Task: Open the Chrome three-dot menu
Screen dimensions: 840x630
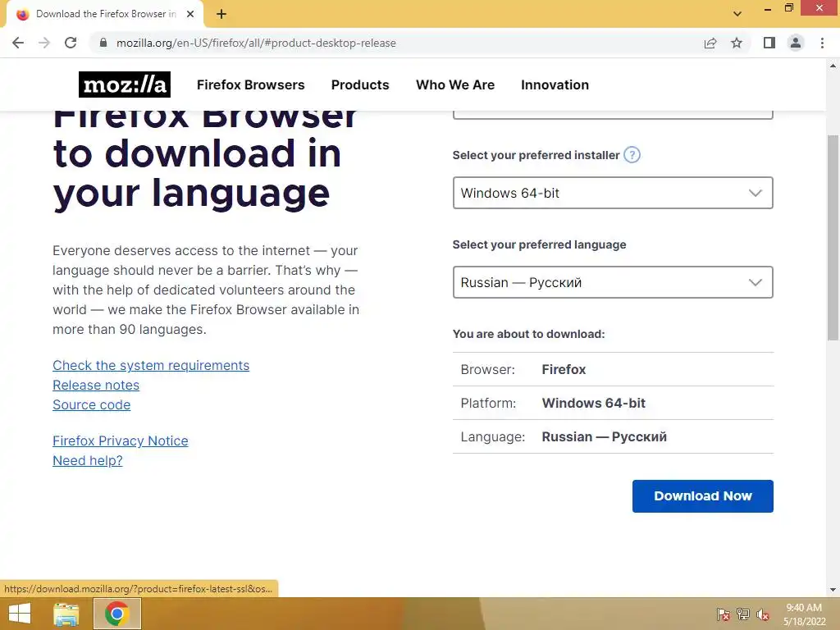Action: pyautogui.click(x=822, y=43)
